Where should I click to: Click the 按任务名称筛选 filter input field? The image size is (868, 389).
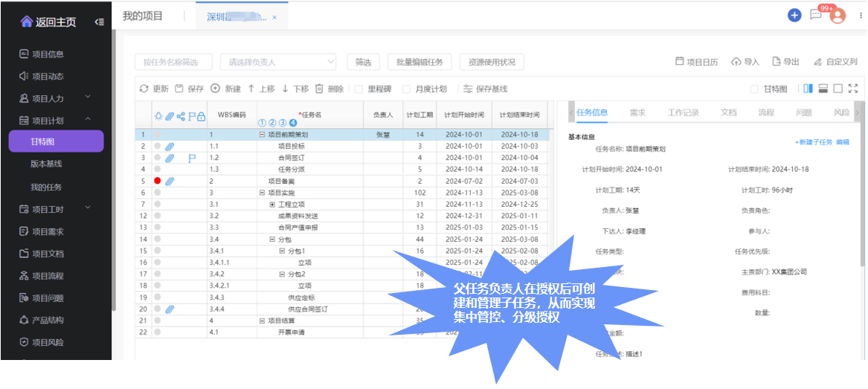pyautogui.click(x=173, y=62)
